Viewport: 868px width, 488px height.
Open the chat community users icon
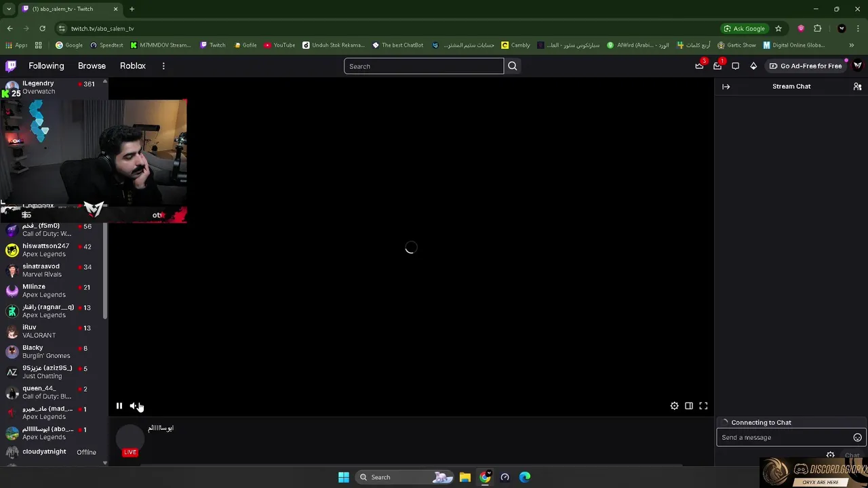point(857,86)
